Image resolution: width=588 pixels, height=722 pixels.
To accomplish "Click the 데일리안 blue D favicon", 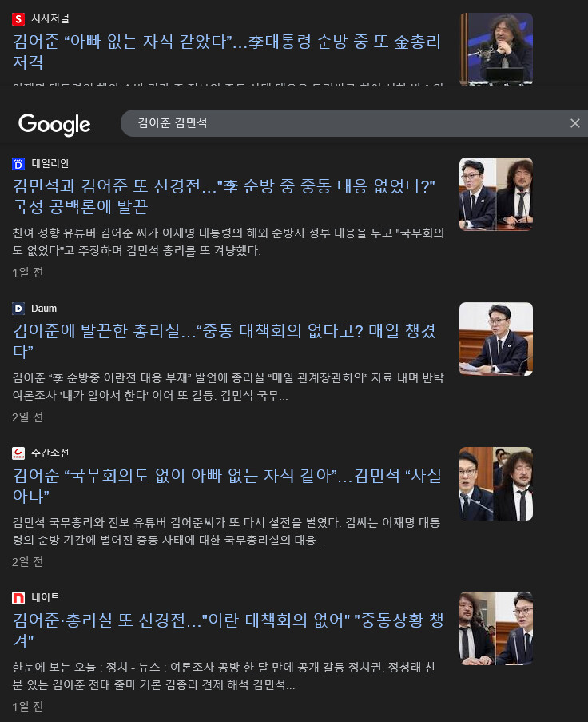I will pyautogui.click(x=18, y=163).
